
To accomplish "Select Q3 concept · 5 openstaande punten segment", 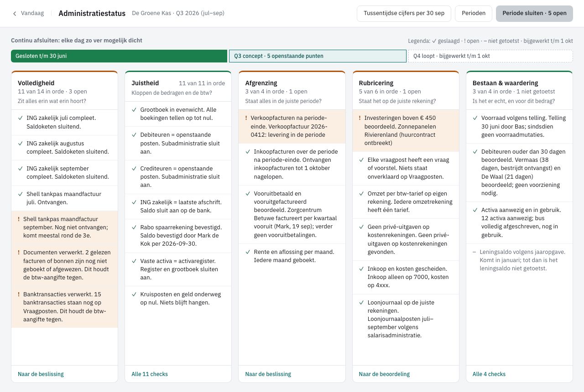I will [x=318, y=56].
